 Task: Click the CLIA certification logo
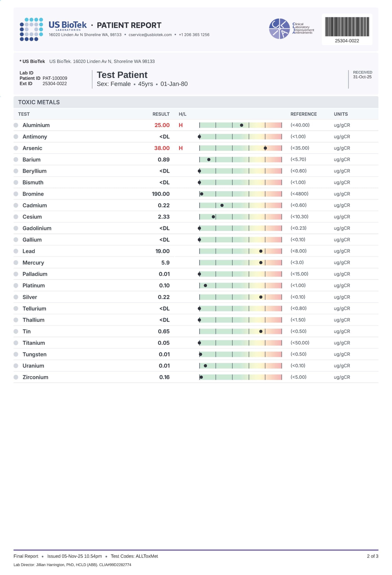click(279, 29)
